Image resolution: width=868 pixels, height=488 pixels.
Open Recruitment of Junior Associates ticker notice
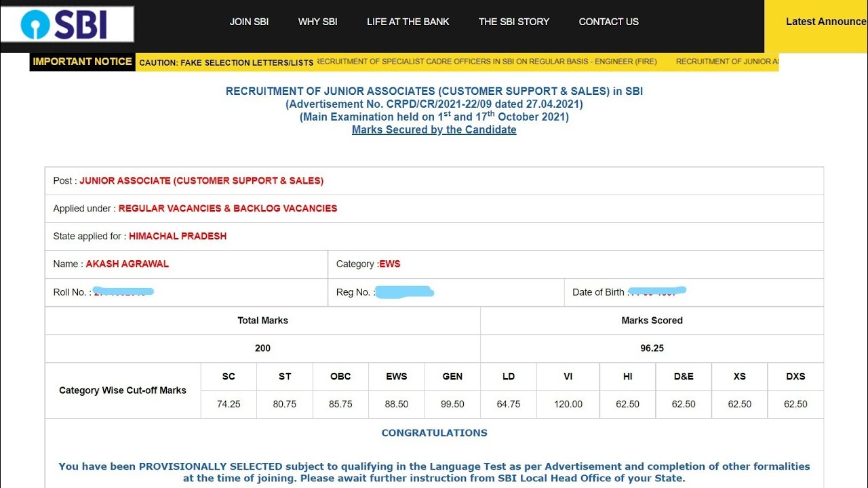(727, 62)
